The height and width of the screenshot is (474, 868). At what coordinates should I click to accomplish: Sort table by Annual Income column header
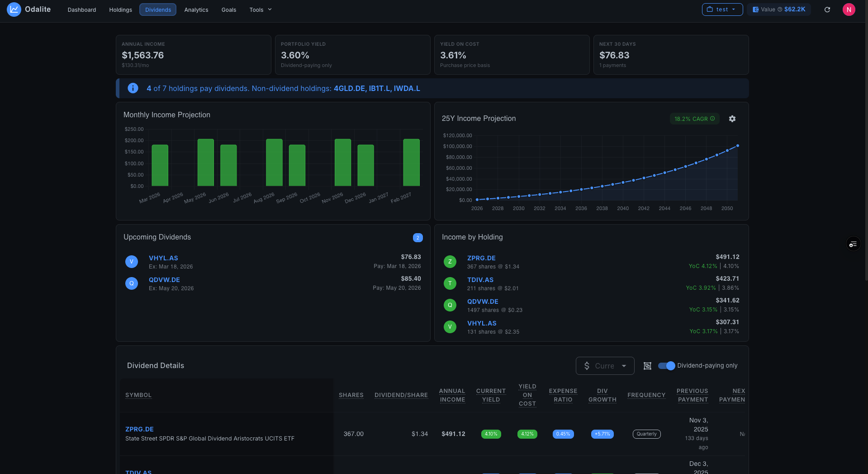coord(452,395)
